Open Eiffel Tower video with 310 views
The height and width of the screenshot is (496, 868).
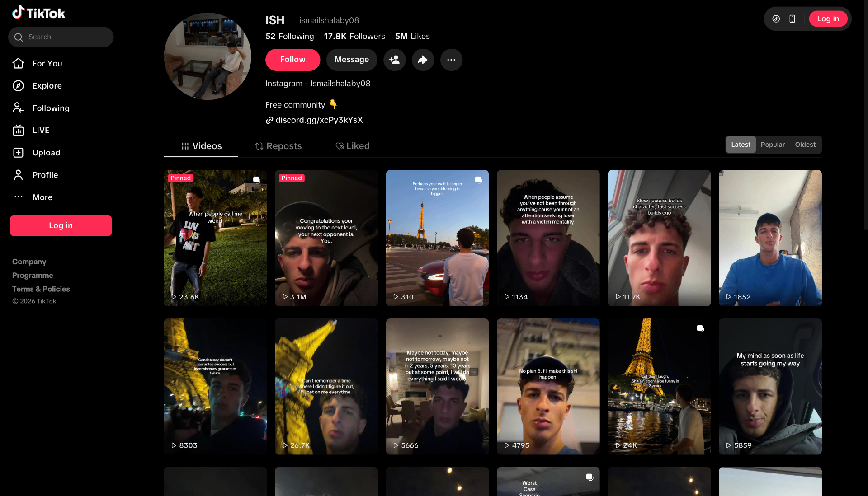pyautogui.click(x=437, y=238)
